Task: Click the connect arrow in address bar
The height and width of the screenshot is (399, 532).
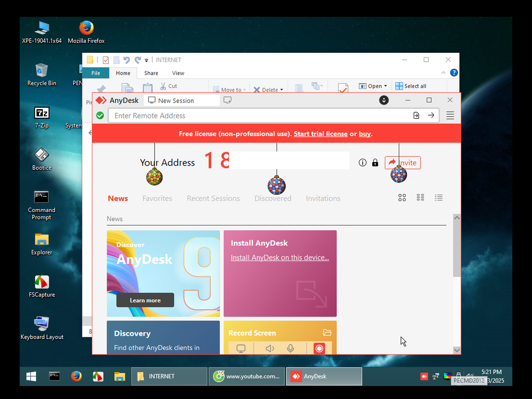Action: (x=431, y=115)
